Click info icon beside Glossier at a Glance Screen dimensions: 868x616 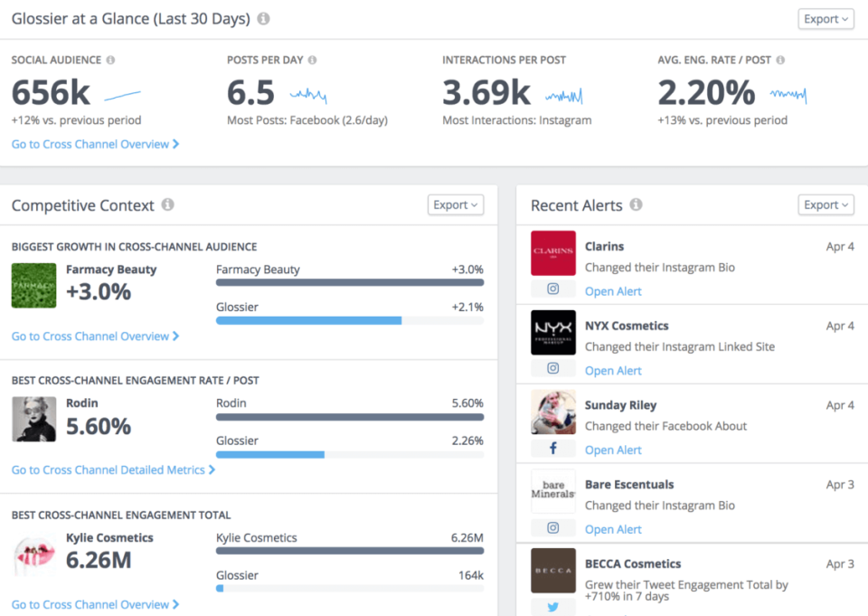pos(263,19)
